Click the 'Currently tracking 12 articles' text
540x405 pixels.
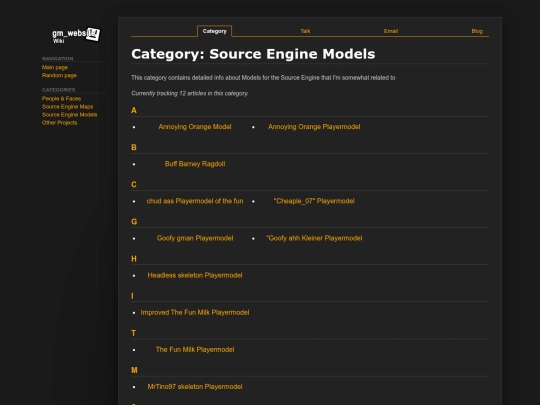[x=189, y=93]
